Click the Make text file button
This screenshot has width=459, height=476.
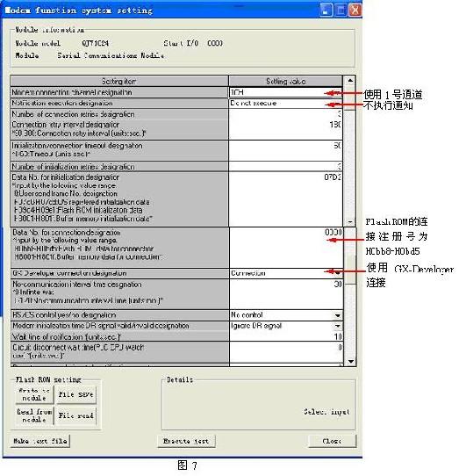click(40, 441)
